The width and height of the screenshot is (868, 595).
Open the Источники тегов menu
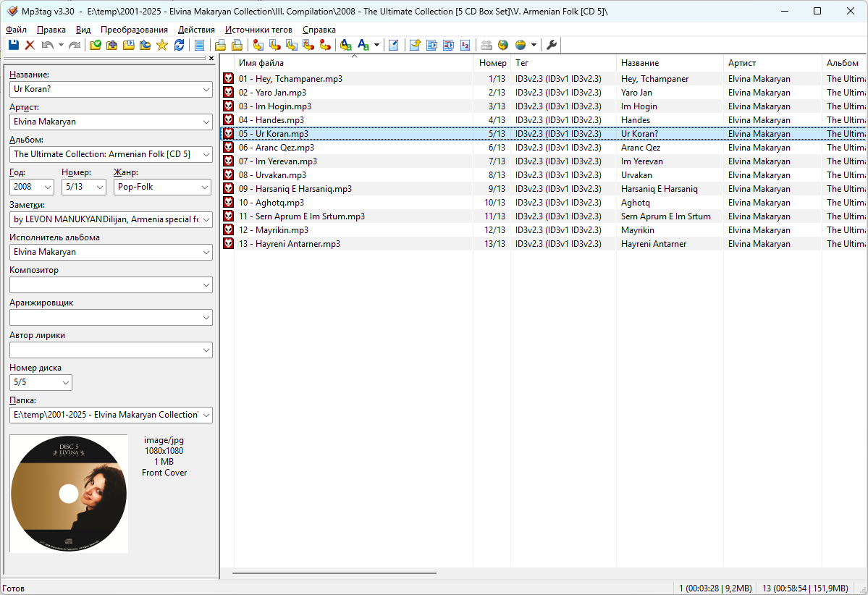[x=258, y=30]
